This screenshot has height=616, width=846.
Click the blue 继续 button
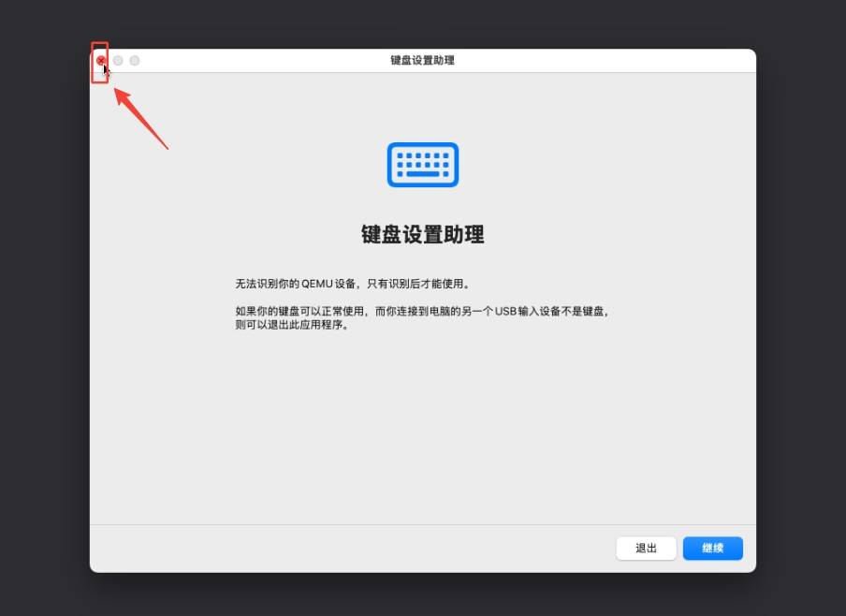tap(712, 548)
